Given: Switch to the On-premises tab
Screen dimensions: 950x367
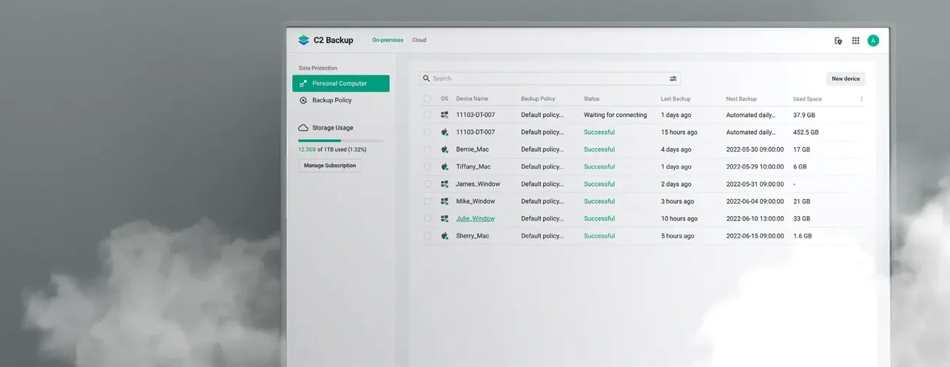Looking at the screenshot, I should (388, 41).
